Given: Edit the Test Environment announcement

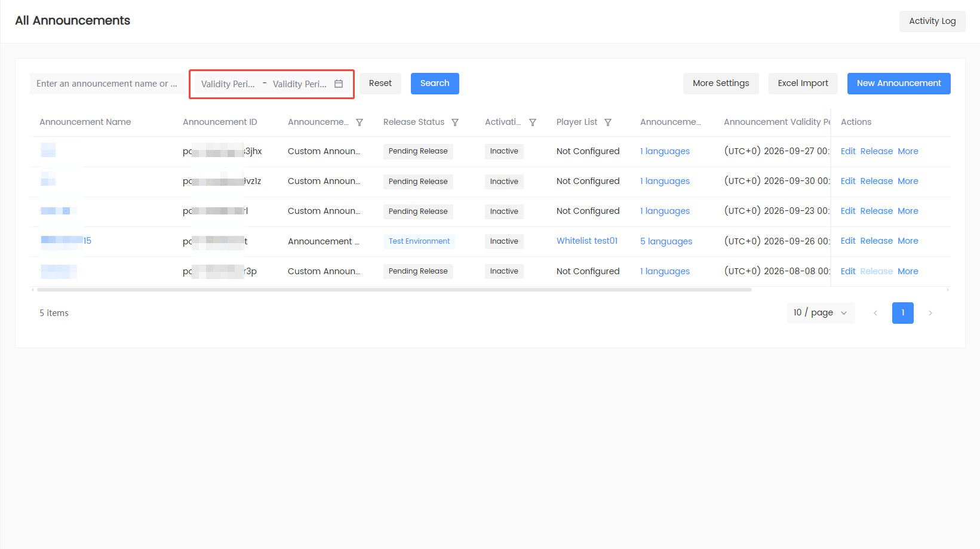Looking at the screenshot, I should (x=848, y=241).
